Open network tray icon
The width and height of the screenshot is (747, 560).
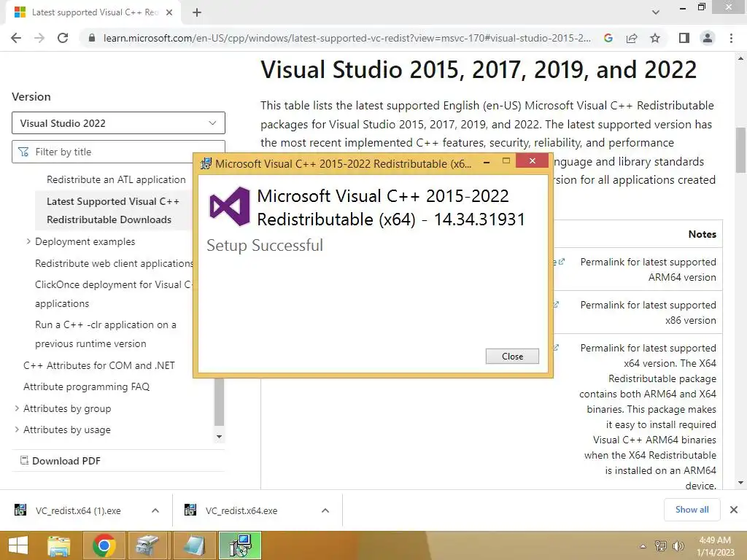click(660, 546)
